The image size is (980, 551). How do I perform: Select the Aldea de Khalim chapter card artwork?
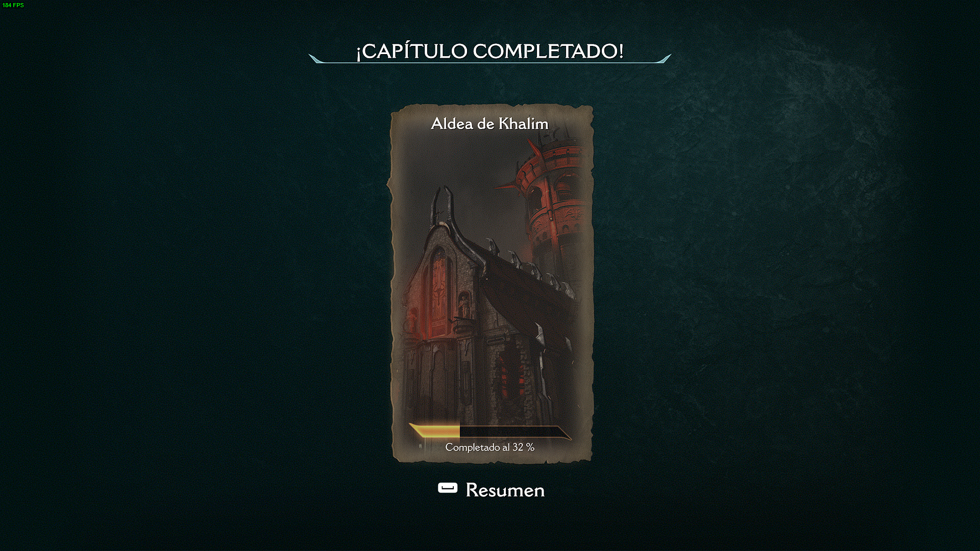pos(491,284)
